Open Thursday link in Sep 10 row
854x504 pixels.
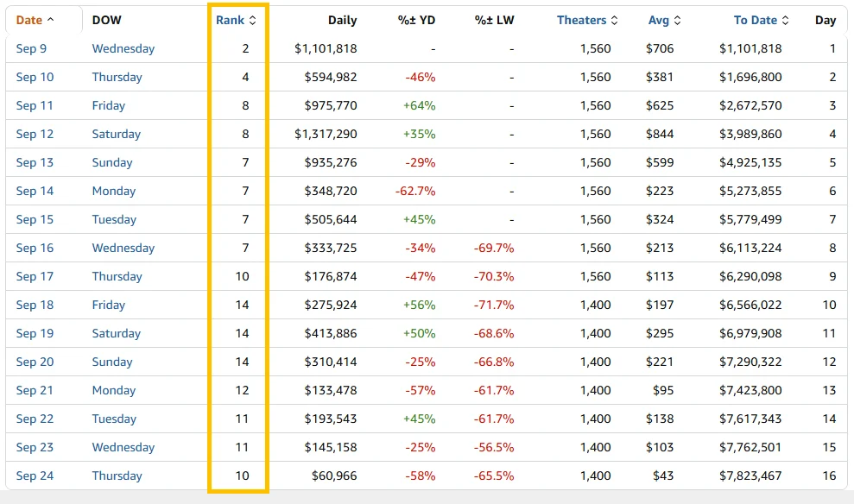pyautogui.click(x=117, y=78)
